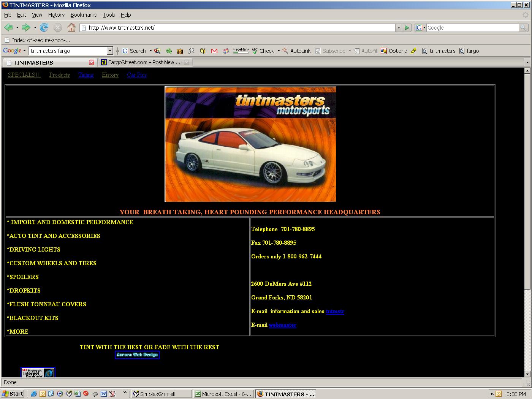Viewport: 532px width, 399px height.
Task: Click the Aurora Web Design banner link
Action: click(x=137, y=355)
